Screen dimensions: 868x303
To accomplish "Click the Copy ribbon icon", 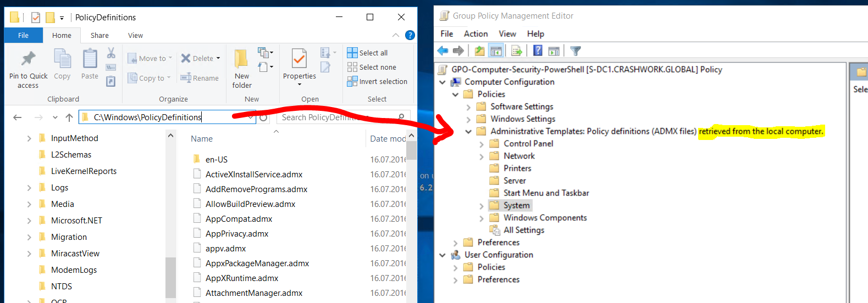I will (x=62, y=59).
